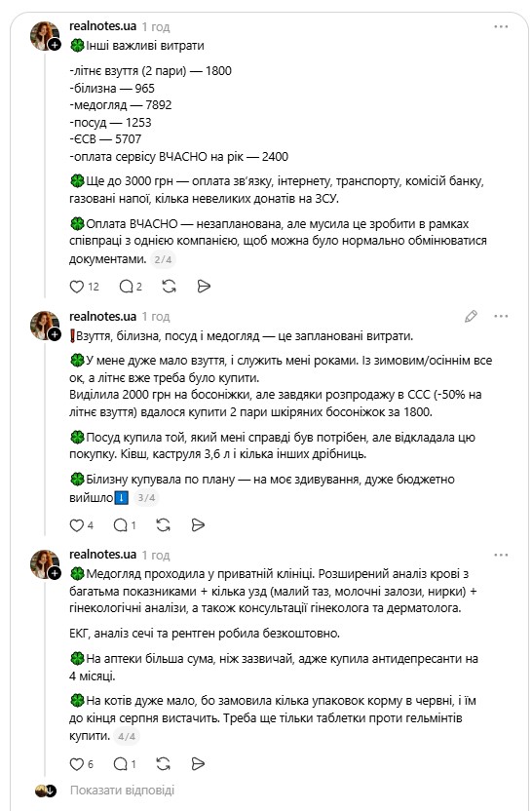Open the three-dot menu on first post
Image resolution: width=532 pixels, height=811 pixels.
click(501, 26)
